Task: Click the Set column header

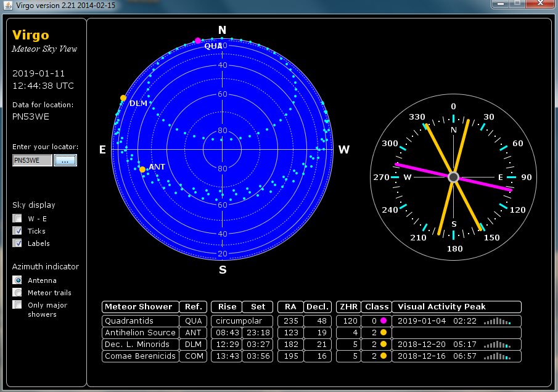Action: point(258,306)
